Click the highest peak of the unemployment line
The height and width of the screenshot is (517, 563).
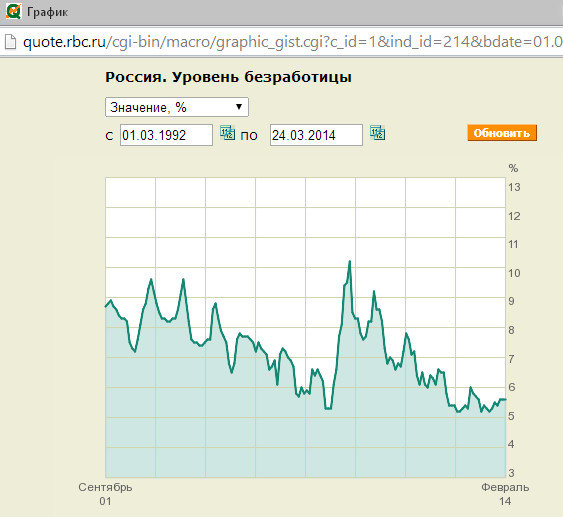tap(349, 262)
